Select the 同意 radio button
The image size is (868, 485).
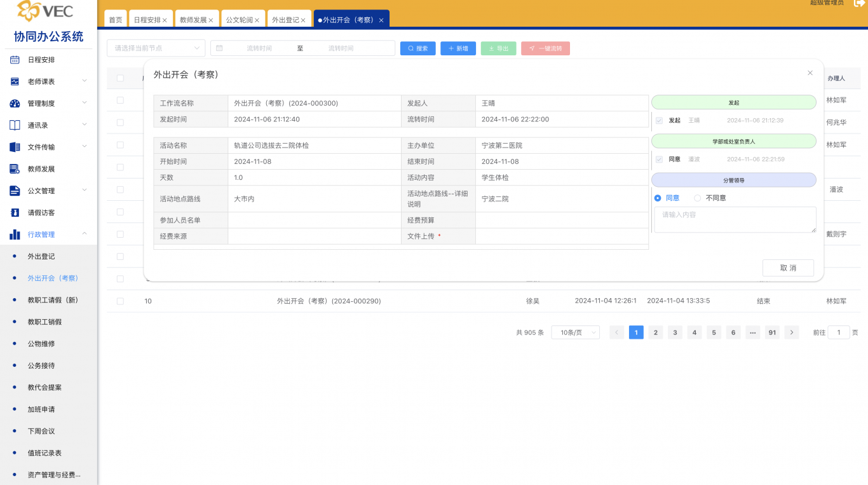pyautogui.click(x=658, y=198)
